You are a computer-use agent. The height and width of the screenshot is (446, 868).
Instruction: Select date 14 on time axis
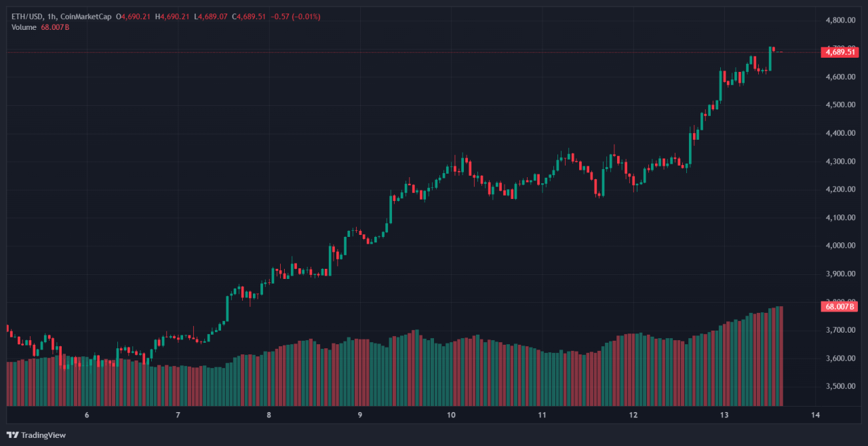[x=815, y=415]
